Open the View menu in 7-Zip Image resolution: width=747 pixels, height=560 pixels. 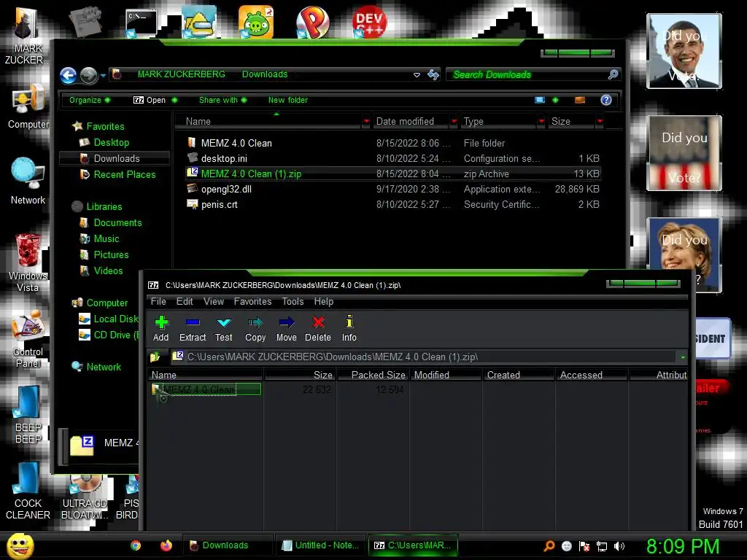pyautogui.click(x=214, y=301)
